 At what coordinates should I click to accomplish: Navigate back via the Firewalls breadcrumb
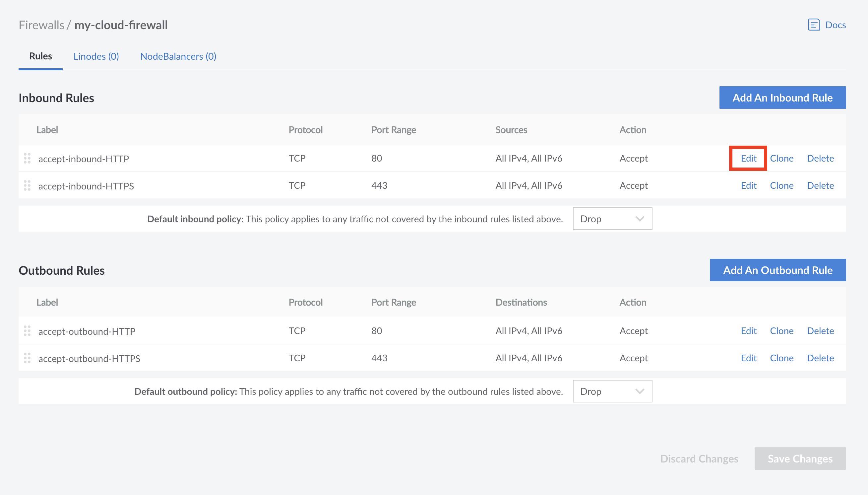click(x=42, y=25)
